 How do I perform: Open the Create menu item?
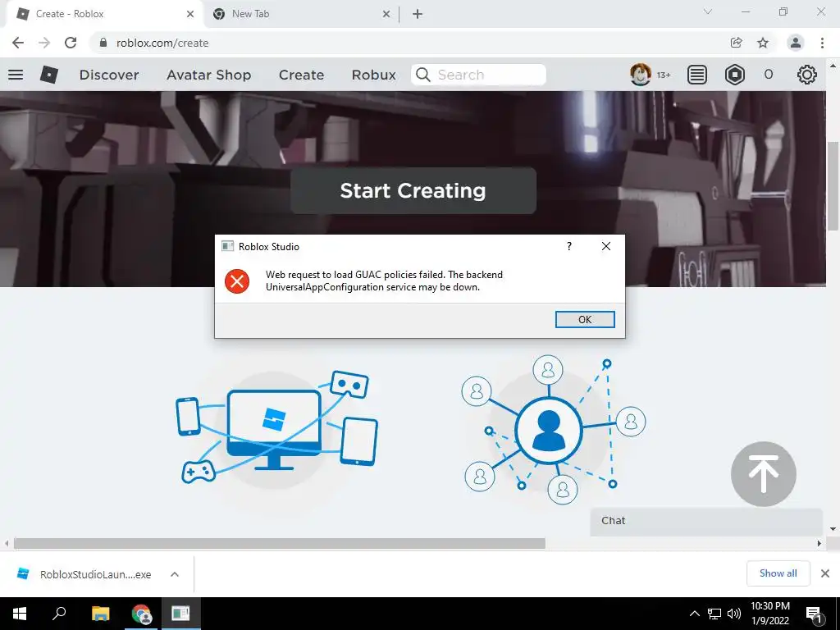tap(301, 75)
